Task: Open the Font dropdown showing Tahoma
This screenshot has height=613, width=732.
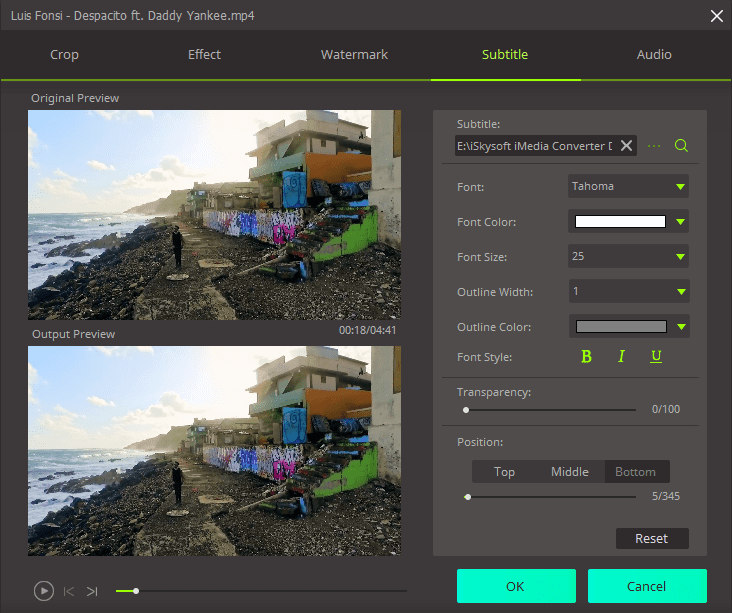Action: pyautogui.click(x=628, y=186)
